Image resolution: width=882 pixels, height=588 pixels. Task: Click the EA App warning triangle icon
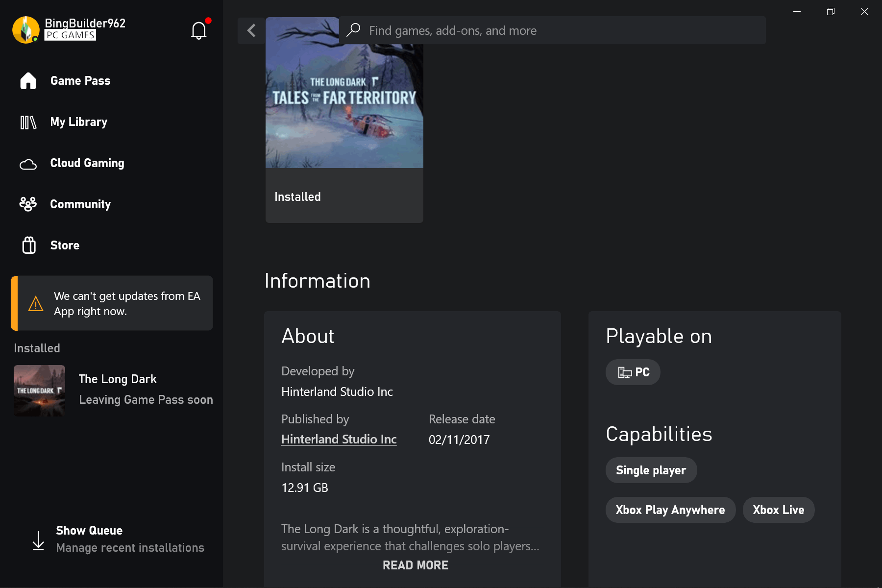coord(36,304)
